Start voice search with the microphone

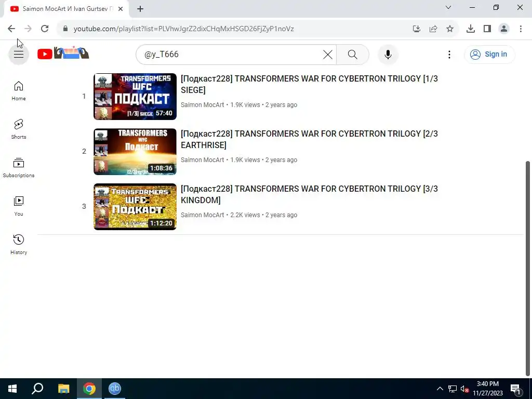(388, 54)
